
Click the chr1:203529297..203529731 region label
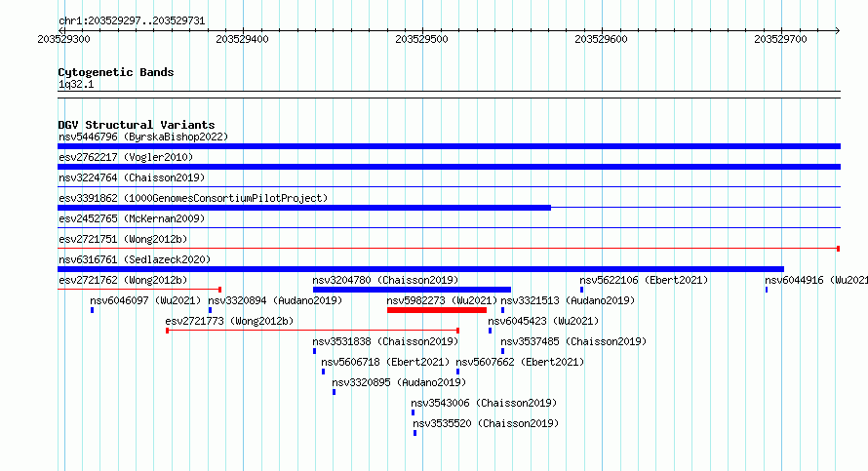tap(132, 21)
